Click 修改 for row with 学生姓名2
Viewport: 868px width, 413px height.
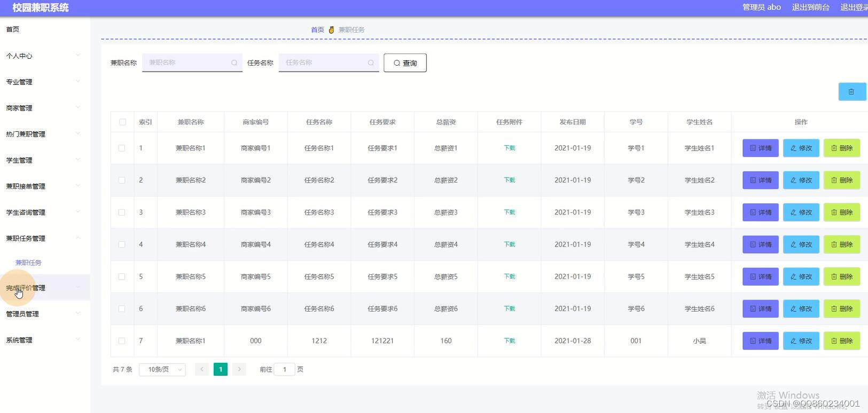pyautogui.click(x=801, y=180)
